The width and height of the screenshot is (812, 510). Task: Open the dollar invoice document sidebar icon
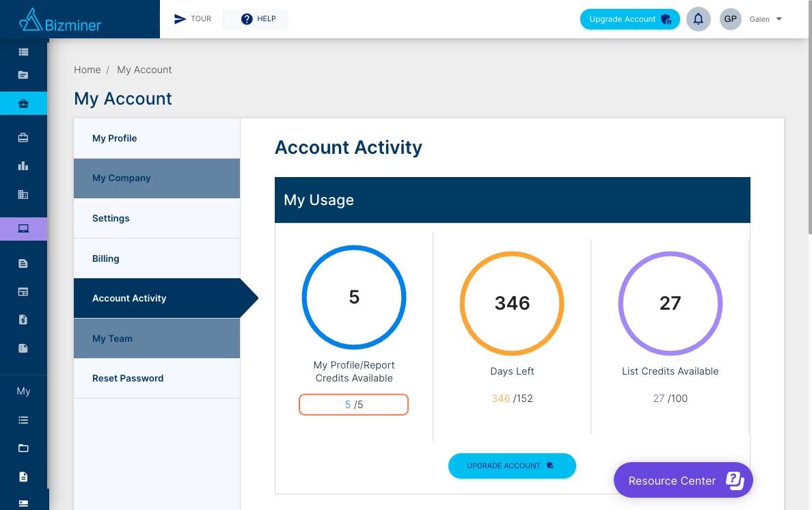point(23,320)
